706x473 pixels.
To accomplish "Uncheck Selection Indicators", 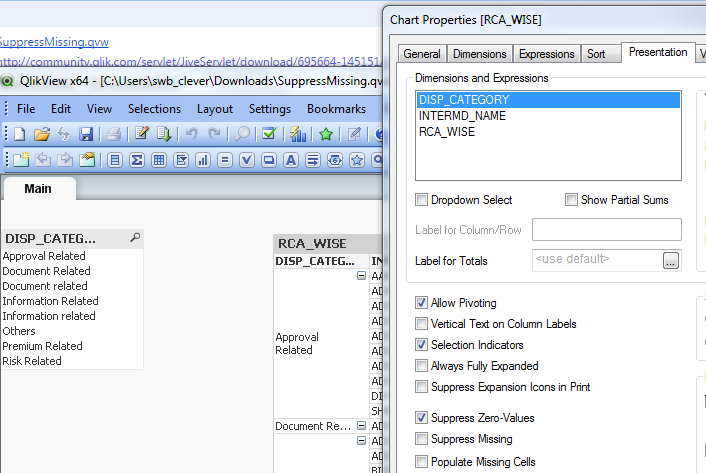I will click(x=421, y=345).
